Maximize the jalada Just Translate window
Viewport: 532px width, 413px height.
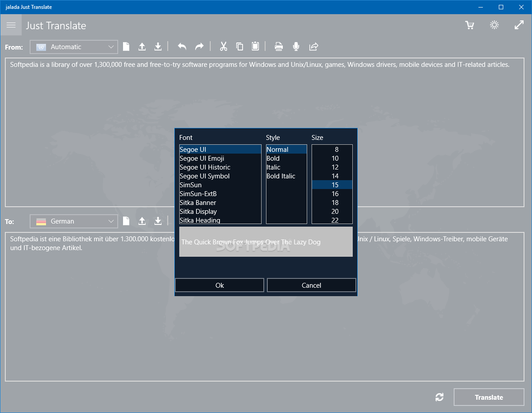tap(501, 7)
